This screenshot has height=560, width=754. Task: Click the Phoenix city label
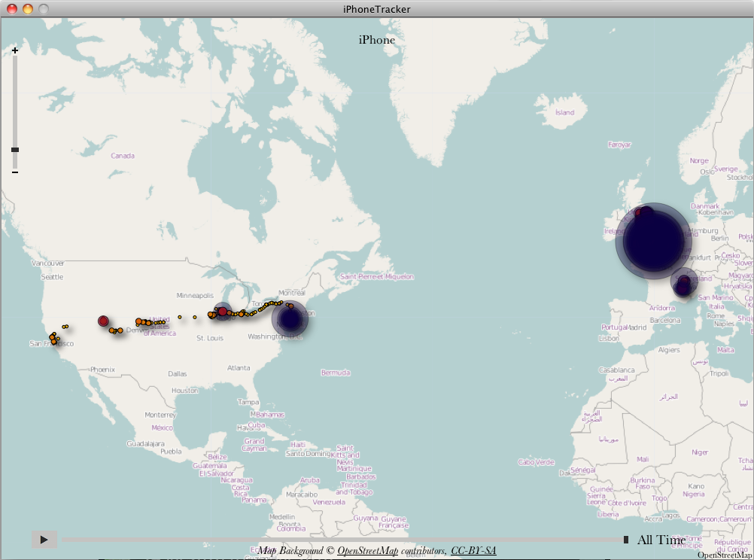click(x=103, y=370)
